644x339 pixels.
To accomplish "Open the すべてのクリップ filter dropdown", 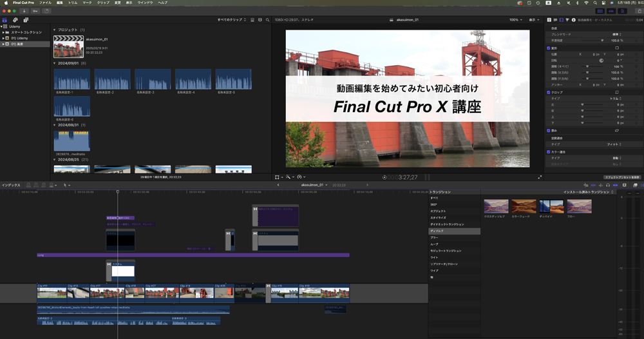I will (232, 20).
